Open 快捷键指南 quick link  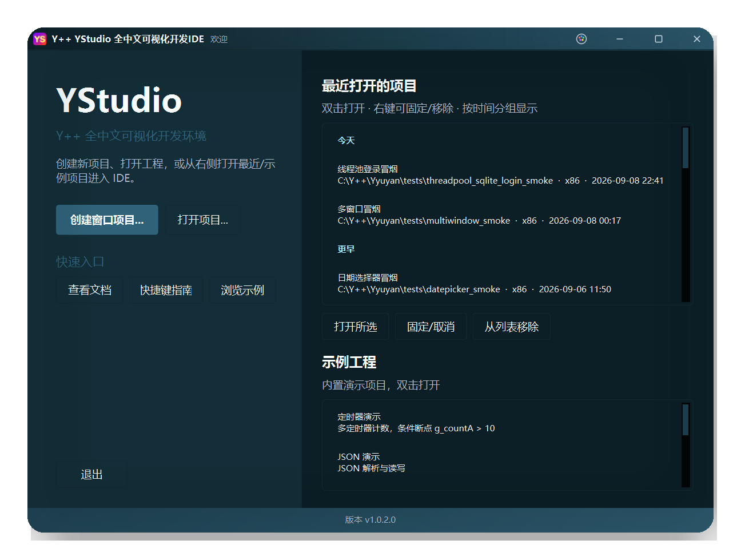click(x=166, y=290)
